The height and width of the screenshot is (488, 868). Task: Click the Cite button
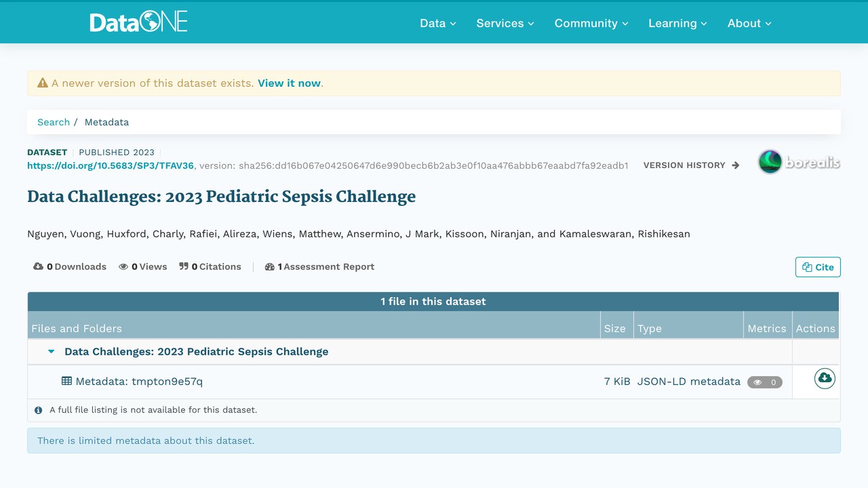coord(818,267)
